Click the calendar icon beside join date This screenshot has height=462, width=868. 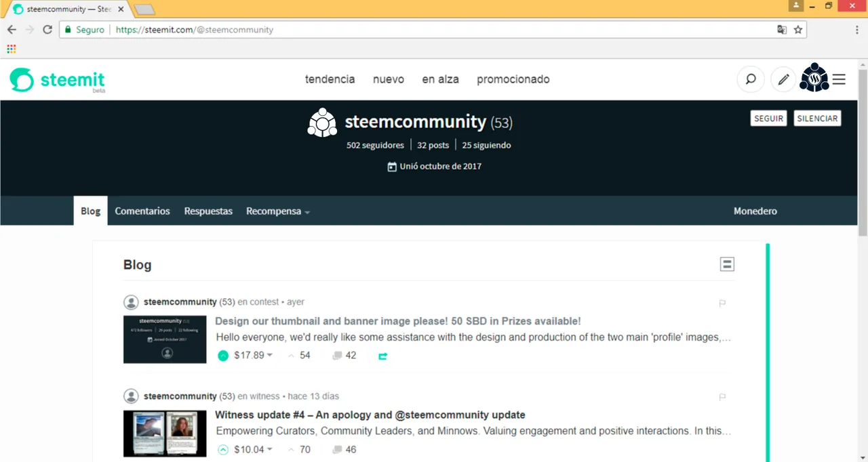(x=392, y=167)
